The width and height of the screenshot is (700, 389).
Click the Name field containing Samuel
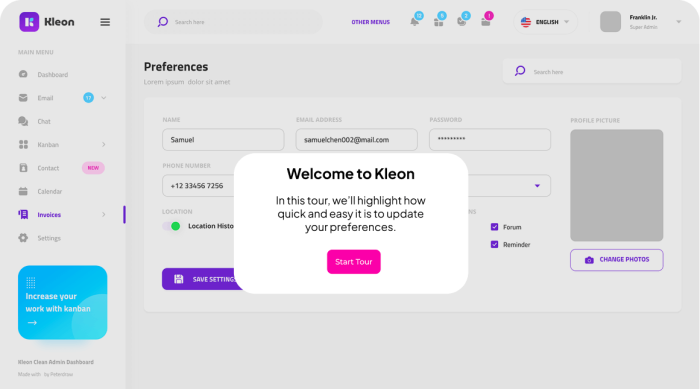(223, 140)
